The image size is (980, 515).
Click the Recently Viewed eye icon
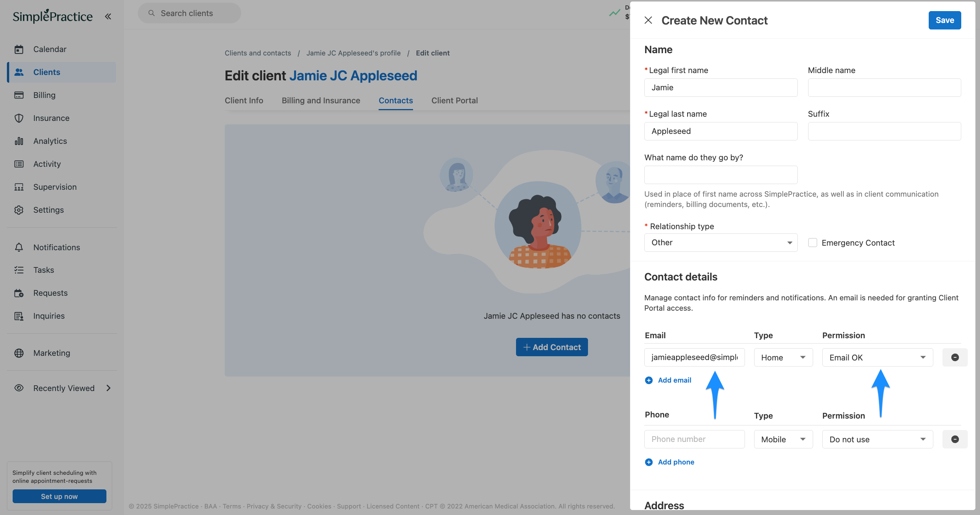(19, 388)
